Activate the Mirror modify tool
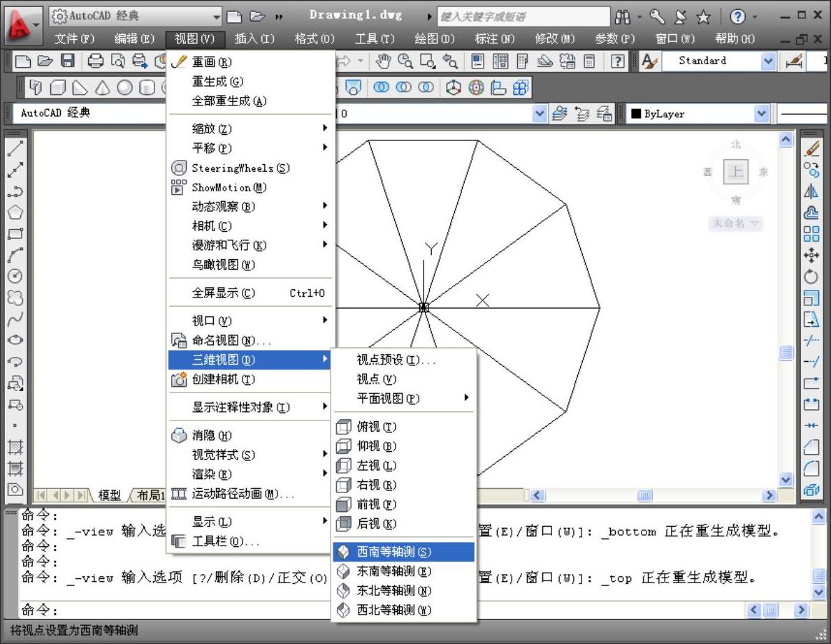The height and width of the screenshot is (644, 831). (811, 191)
